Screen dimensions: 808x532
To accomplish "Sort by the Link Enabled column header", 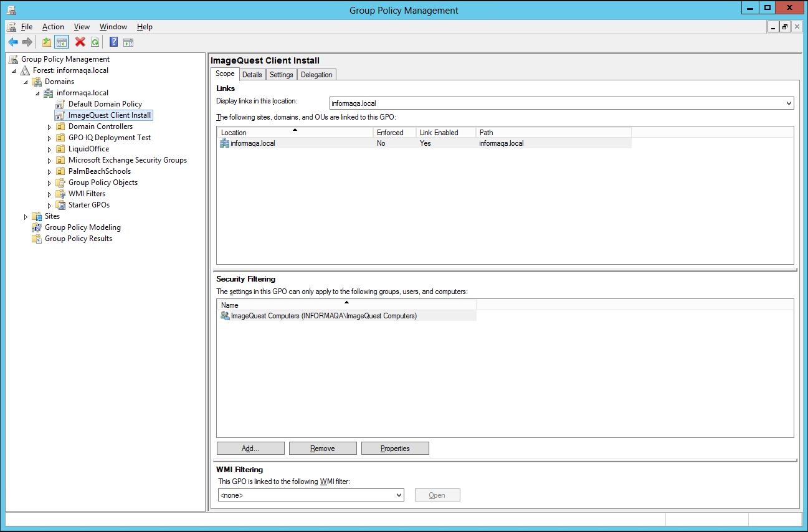I will [446, 133].
